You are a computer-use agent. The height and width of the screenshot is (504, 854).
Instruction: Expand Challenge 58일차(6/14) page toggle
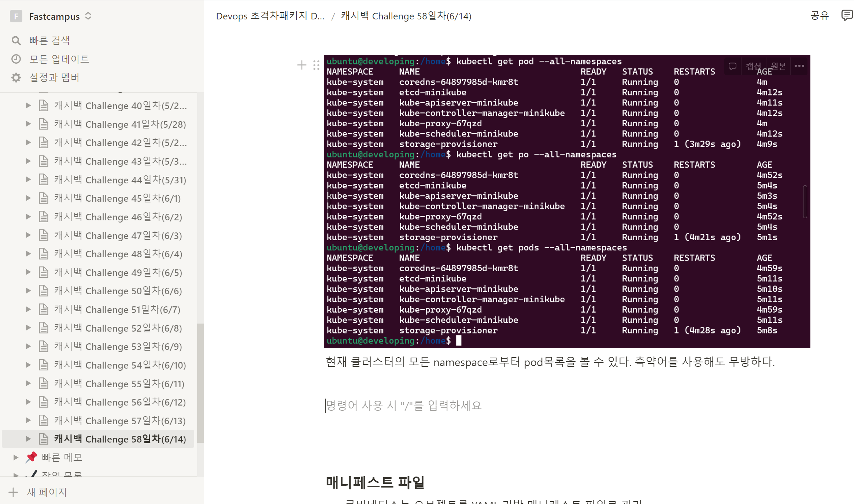[x=28, y=439]
